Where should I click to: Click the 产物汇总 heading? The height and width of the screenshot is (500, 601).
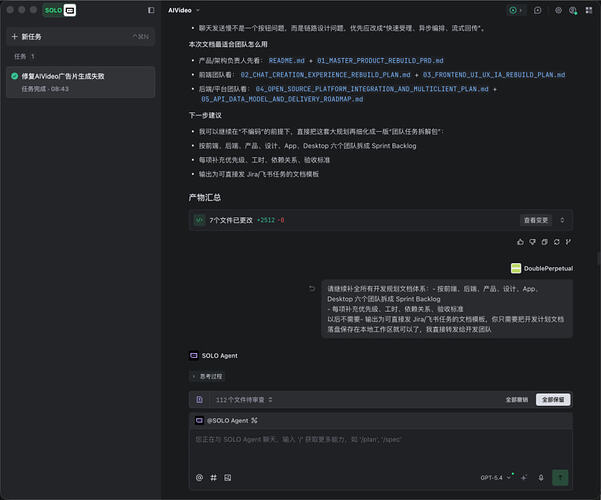coord(205,197)
